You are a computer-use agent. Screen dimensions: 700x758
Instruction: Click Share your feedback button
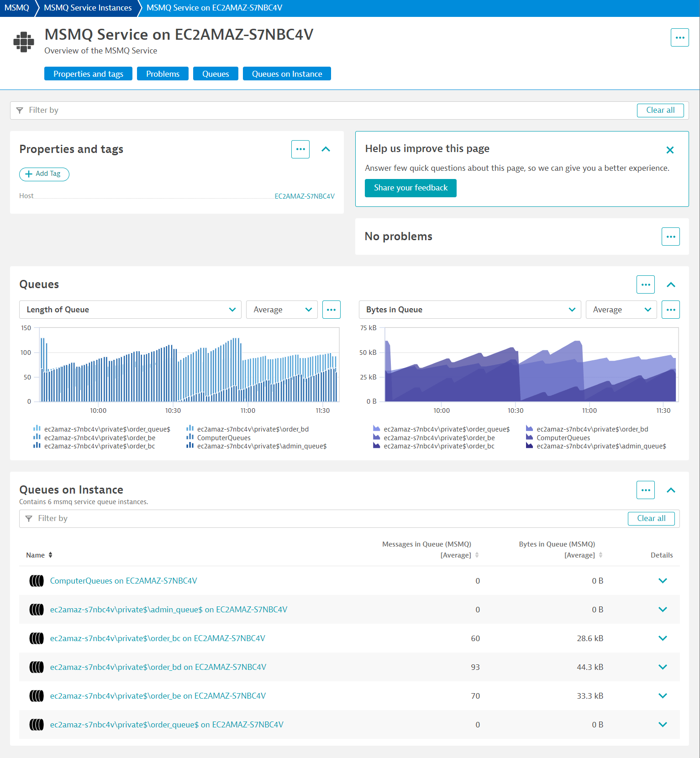pyautogui.click(x=411, y=188)
